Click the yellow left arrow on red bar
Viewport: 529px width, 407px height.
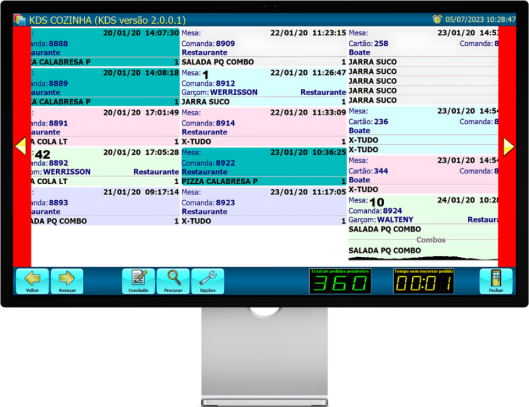[x=21, y=146]
